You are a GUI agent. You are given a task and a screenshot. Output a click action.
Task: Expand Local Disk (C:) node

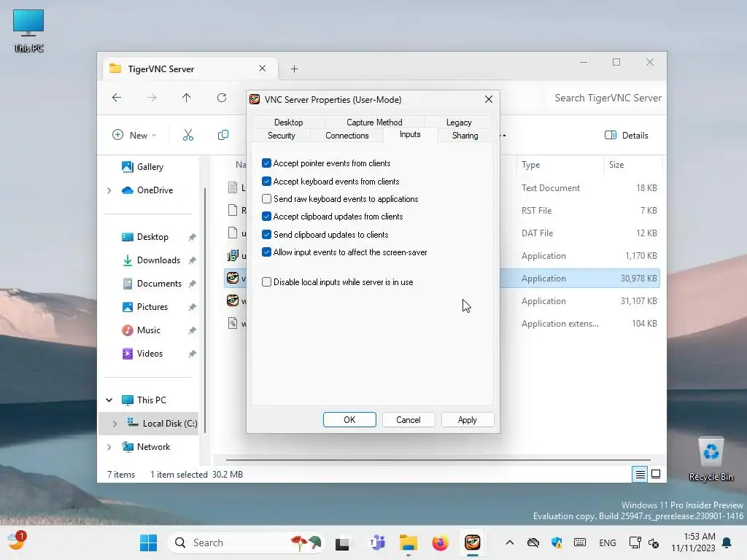(115, 424)
